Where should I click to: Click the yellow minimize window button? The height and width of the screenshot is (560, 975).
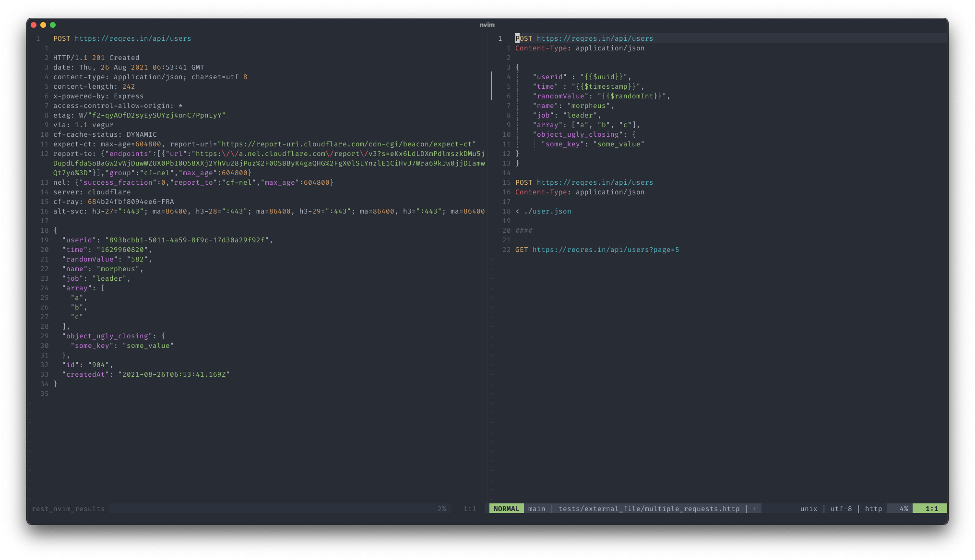pyautogui.click(x=43, y=25)
